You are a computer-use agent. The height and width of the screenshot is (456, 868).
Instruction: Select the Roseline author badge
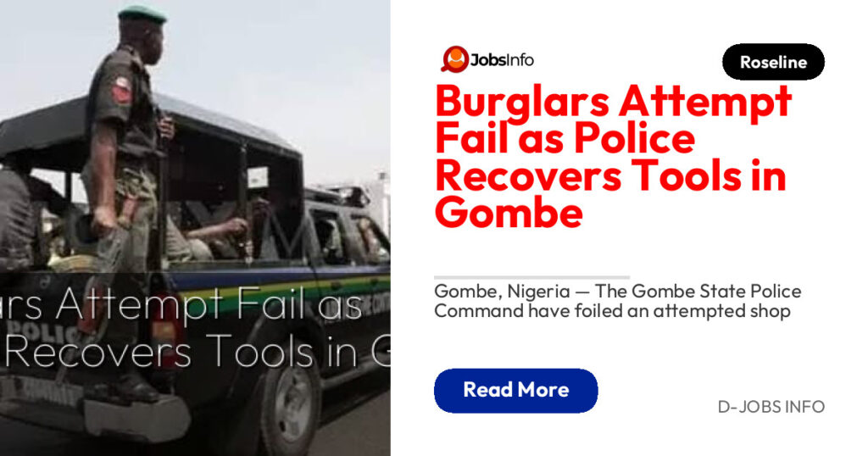point(773,62)
